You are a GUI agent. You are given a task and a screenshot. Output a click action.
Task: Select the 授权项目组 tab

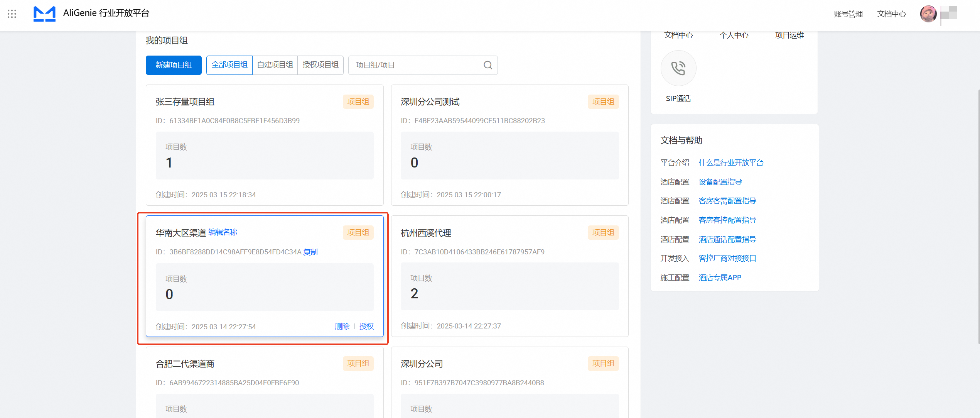pyautogui.click(x=320, y=65)
